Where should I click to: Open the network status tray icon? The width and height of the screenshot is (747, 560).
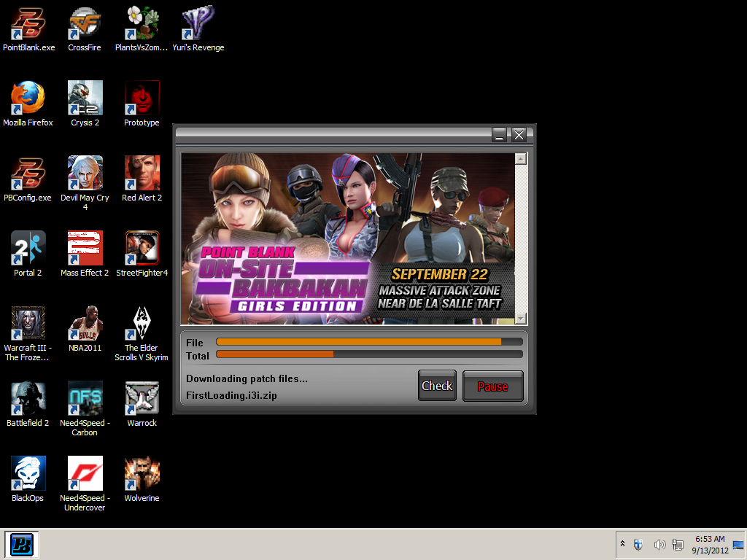click(678, 544)
